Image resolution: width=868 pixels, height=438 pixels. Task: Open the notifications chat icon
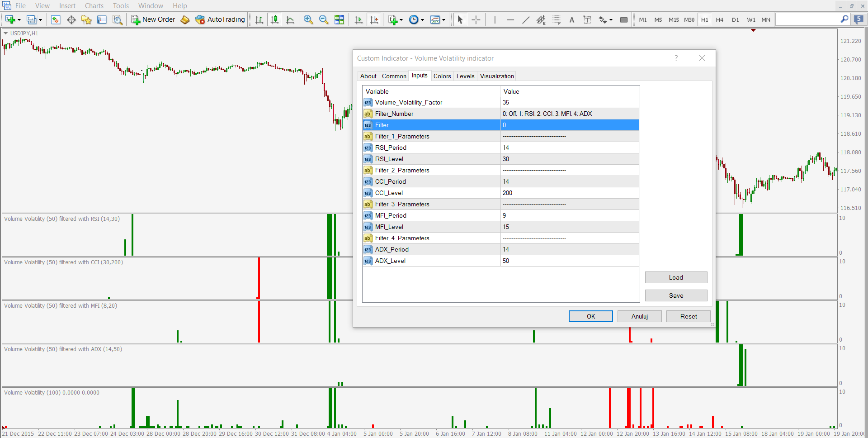pos(859,19)
